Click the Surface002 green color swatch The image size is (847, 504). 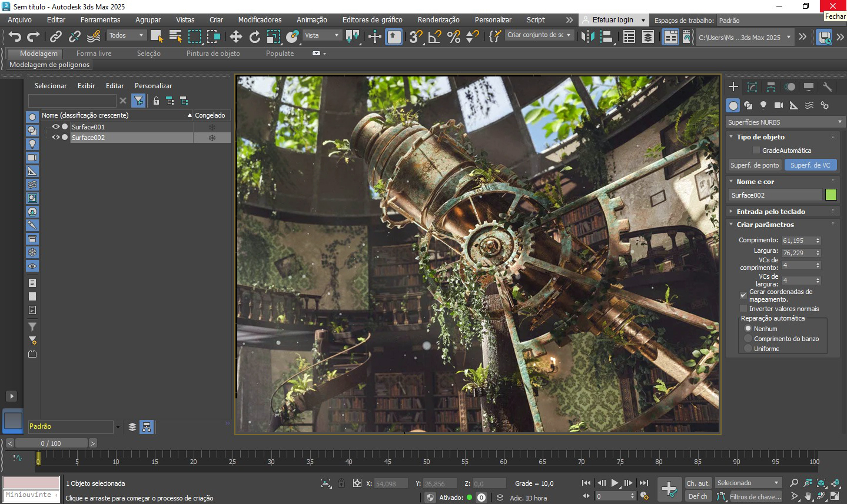coord(831,195)
